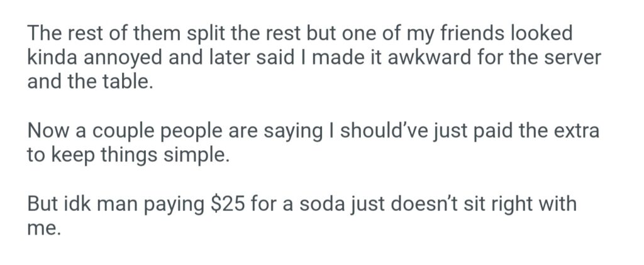This screenshot has height=265, width=644.
Task: Click the final word "me."
Action: tap(43, 230)
